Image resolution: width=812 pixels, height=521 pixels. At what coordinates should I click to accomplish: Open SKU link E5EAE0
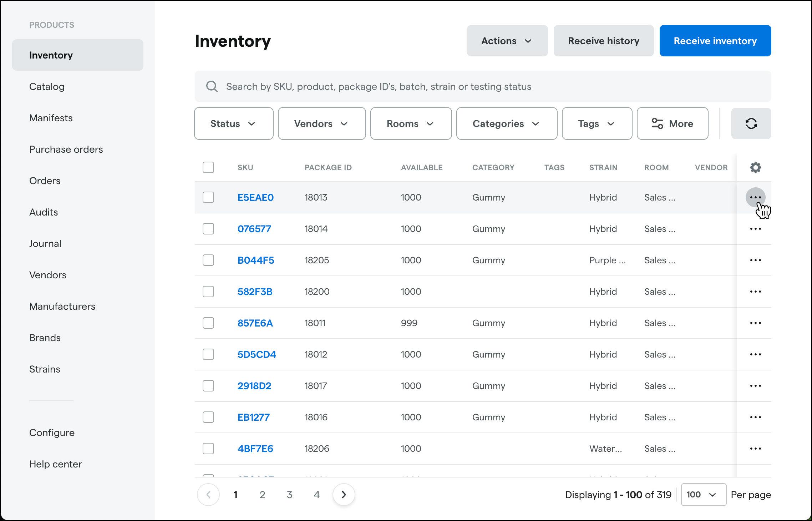[255, 197]
